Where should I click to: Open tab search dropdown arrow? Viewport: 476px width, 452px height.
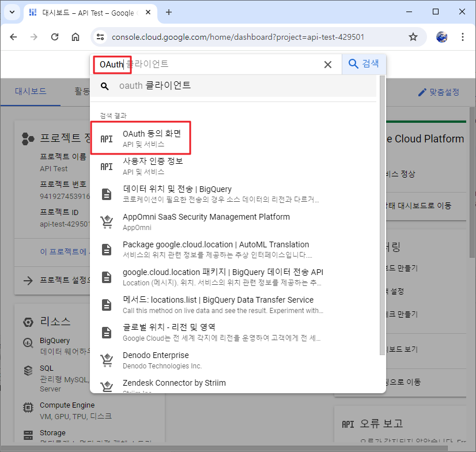click(12, 12)
